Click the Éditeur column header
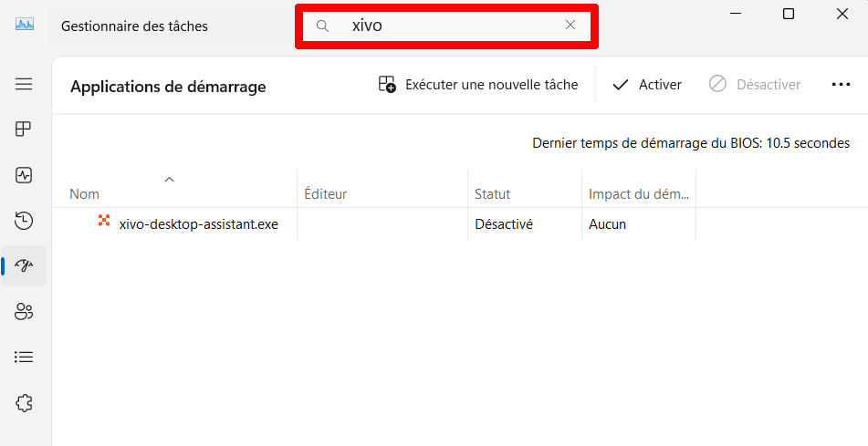The image size is (868, 446). point(326,194)
